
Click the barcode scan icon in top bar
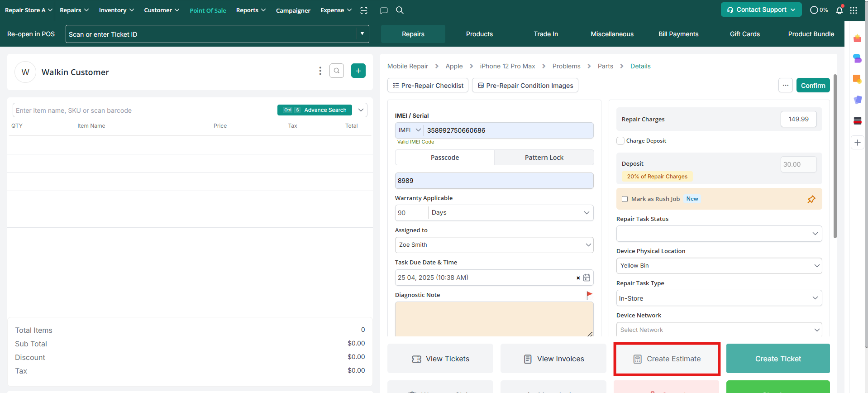click(364, 10)
